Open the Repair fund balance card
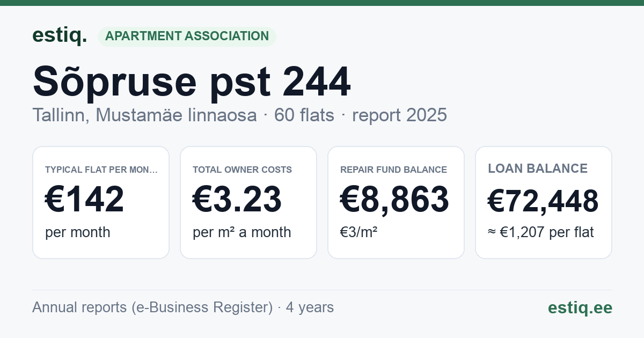The image size is (644, 338). pyautogui.click(x=396, y=202)
